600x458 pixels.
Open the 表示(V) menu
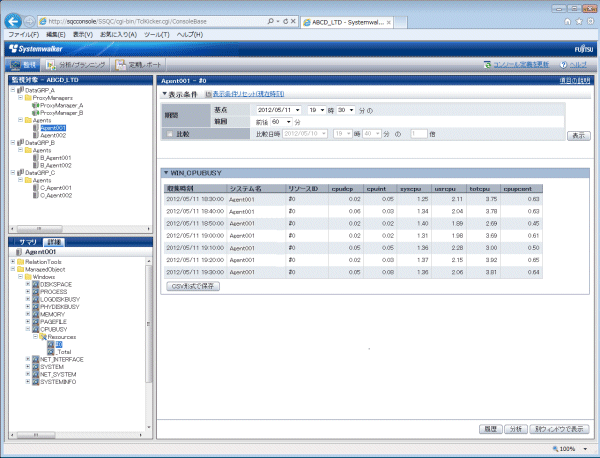(83, 35)
